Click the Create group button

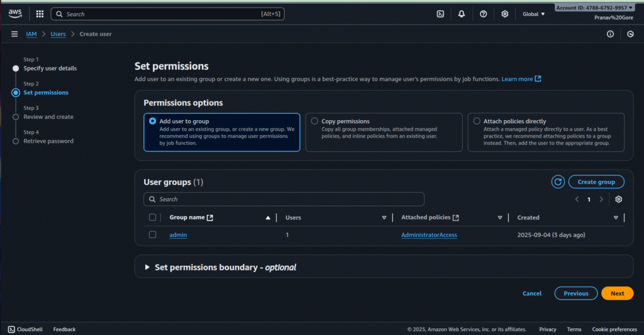point(596,182)
